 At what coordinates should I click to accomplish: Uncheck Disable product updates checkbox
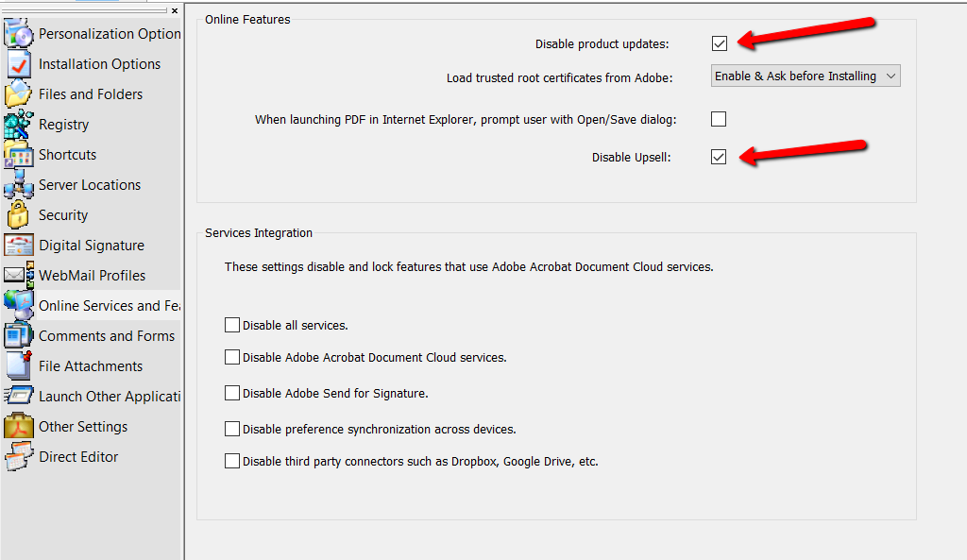click(x=720, y=43)
